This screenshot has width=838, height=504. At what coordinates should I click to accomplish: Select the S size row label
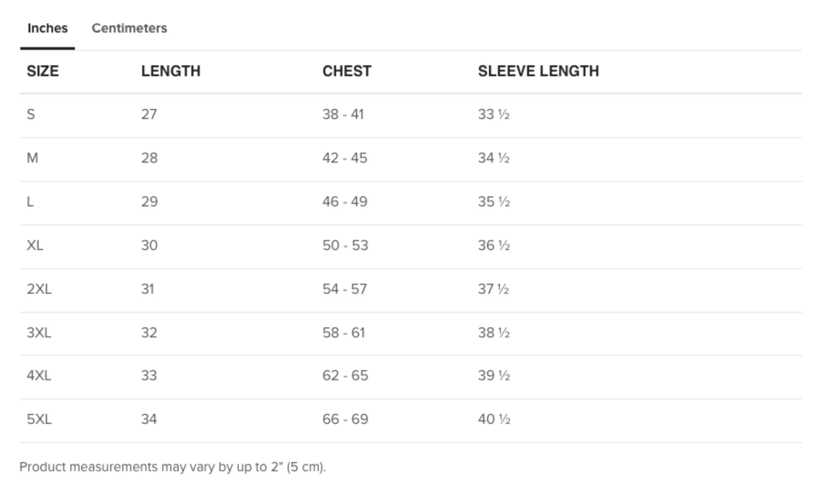coord(31,114)
